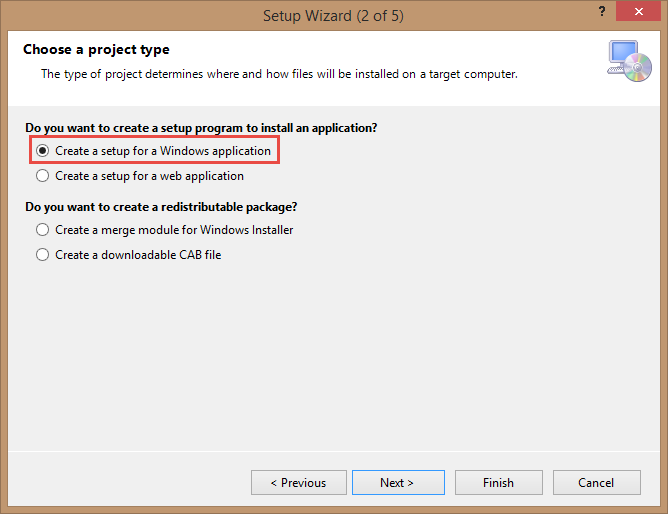The width and height of the screenshot is (668, 514).
Task: Open help with the question mark icon
Action: pyautogui.click(x=602, y=11)
